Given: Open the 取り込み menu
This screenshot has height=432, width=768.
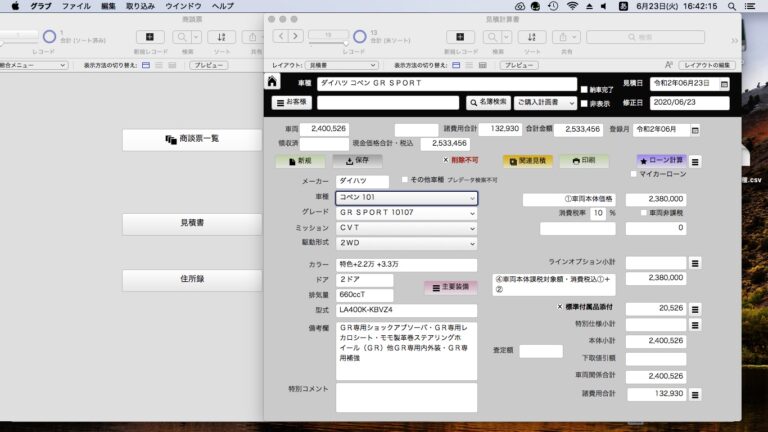Looking at the screenshot, I should click(x=140, y=6).
